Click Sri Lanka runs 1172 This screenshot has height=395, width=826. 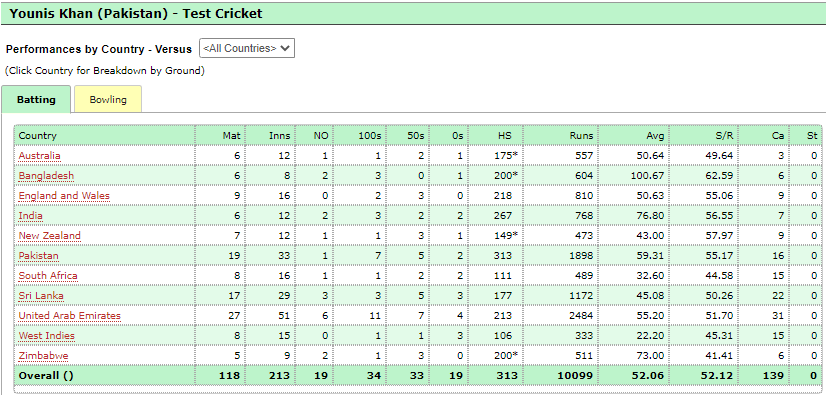point(581,296)
